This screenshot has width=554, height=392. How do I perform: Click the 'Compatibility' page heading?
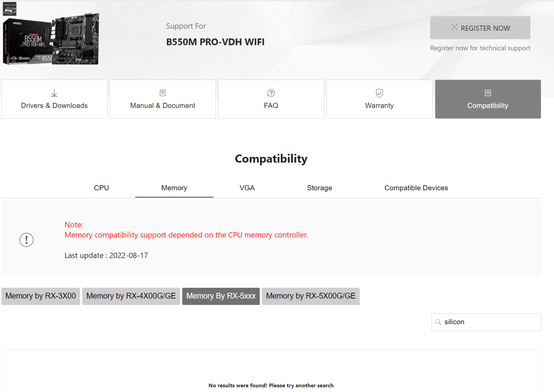pyautogui.click(x=271, y=159)
